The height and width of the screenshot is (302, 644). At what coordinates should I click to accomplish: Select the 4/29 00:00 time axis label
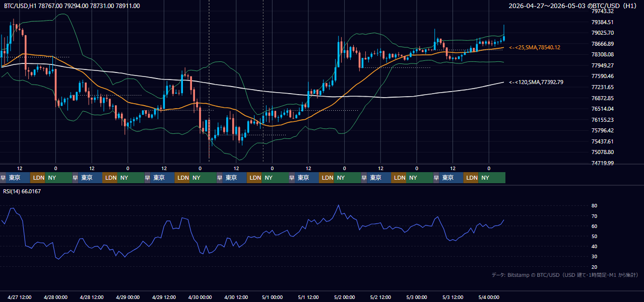pyautogui.click(x=127, y=297)
